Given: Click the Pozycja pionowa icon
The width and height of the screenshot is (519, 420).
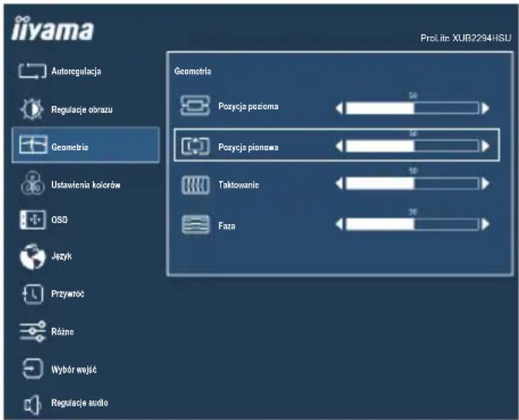Looking at the screenshot, I should (x=195, y=146).
